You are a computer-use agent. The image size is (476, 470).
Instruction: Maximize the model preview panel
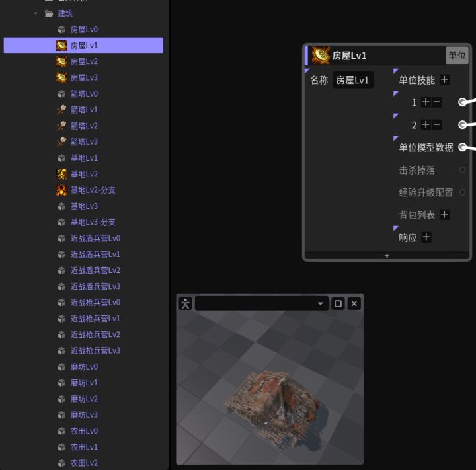(x=338, y=303)
